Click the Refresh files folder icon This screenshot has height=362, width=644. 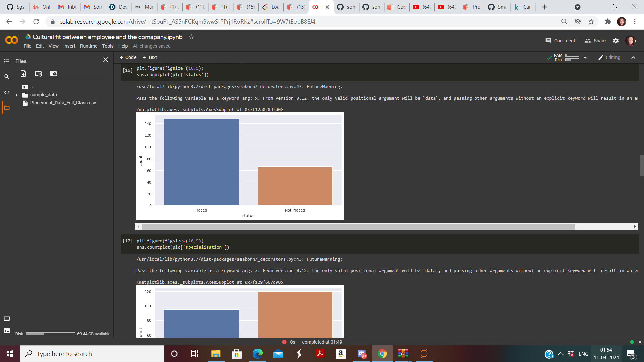tap(38, 73)
